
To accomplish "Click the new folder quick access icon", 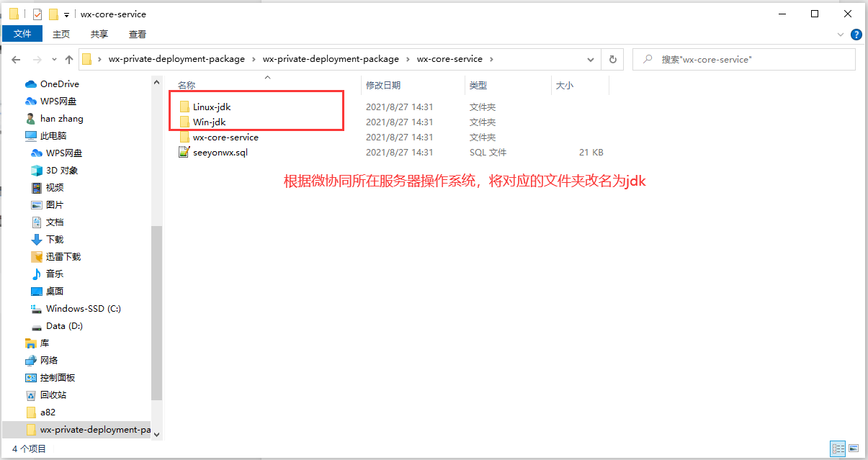I will point(53,14).
